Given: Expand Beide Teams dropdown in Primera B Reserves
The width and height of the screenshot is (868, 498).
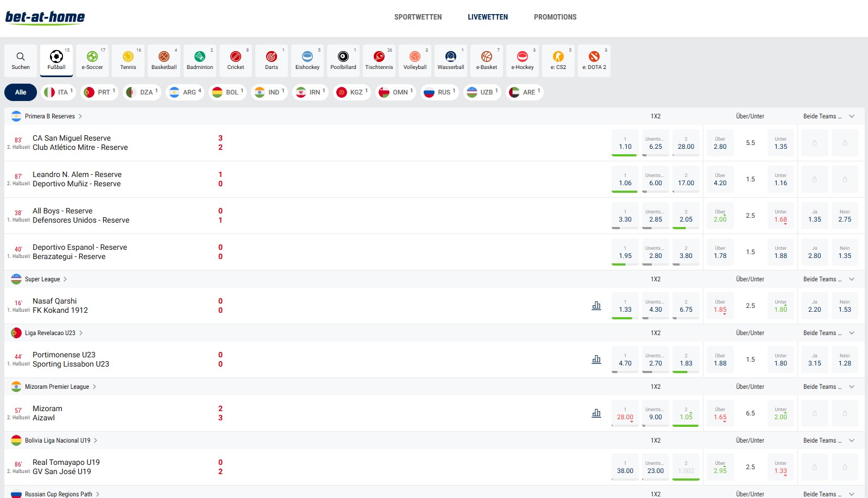Looking at the screenshot, I should (852, 116).
